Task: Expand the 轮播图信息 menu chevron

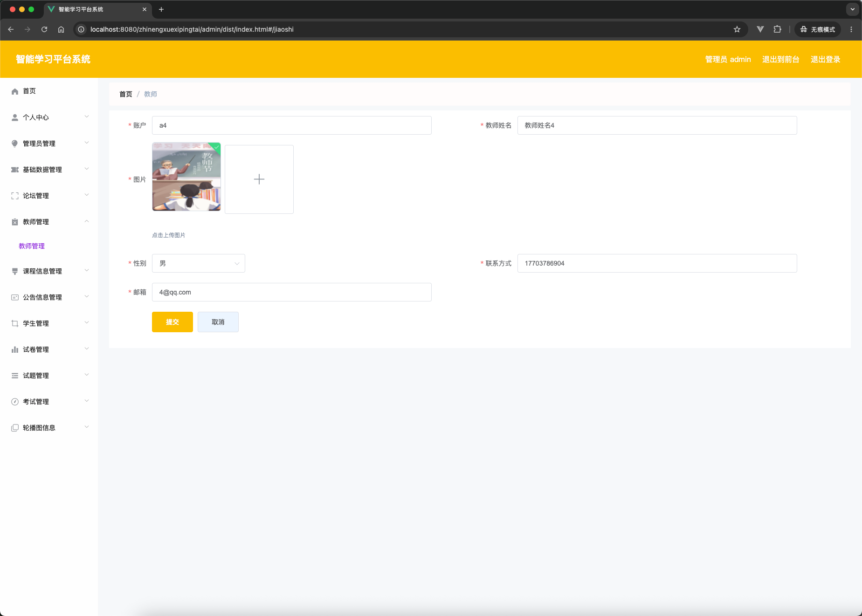Action: point(87,427)
